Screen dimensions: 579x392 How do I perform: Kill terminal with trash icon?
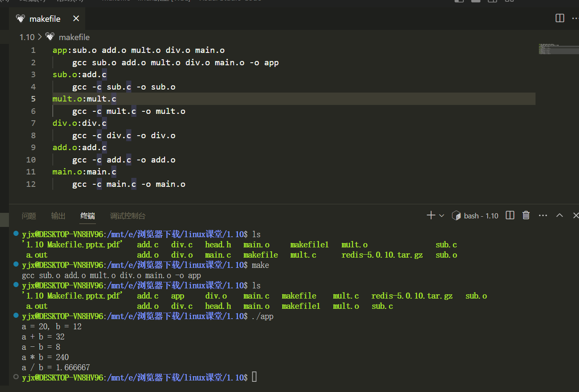click(526, 215)
